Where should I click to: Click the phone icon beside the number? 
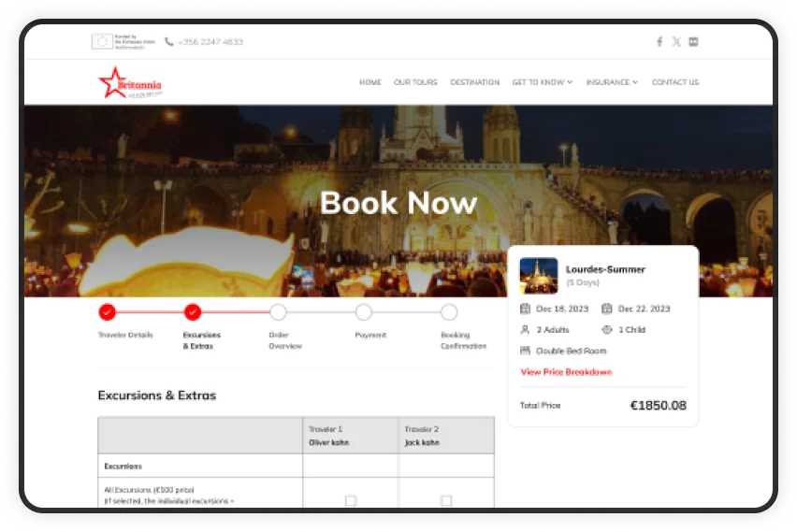tap(169, 42)
